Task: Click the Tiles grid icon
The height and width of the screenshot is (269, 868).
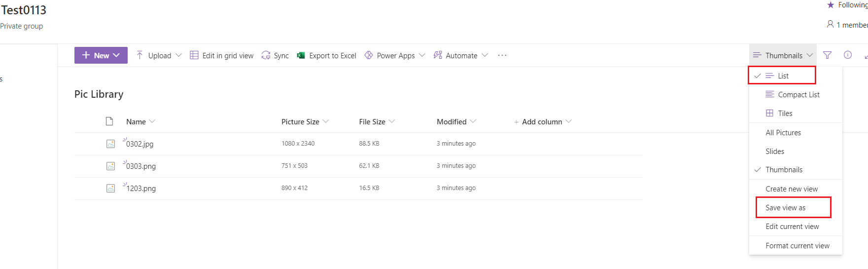Action: click(x=769, y=113)
